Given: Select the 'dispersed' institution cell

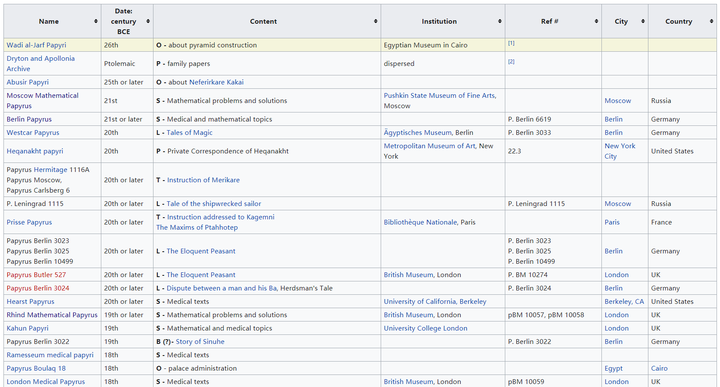Looking at the screenshot, I should tap(443, 63).
